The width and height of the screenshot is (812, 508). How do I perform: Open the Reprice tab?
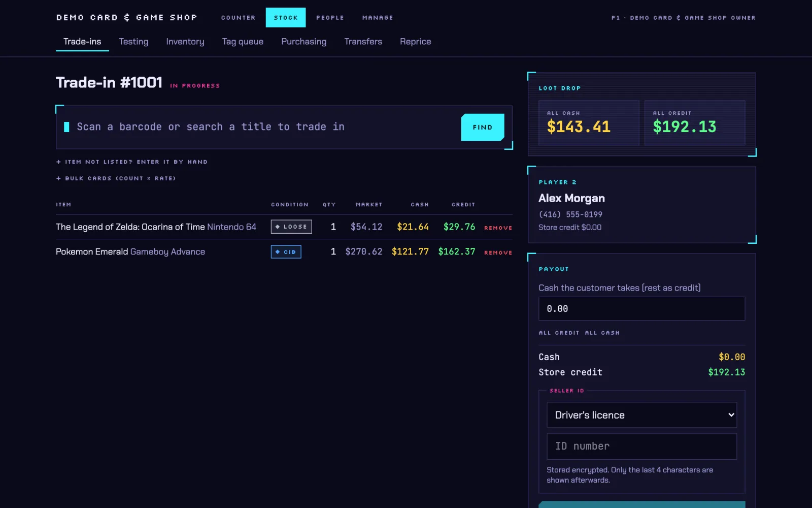coord(415,42)
